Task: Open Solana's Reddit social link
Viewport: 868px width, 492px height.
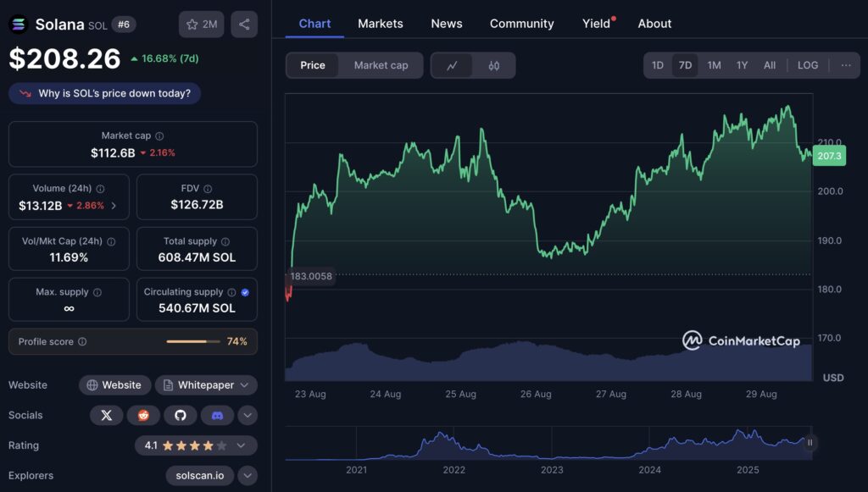Action: [143, 415]
